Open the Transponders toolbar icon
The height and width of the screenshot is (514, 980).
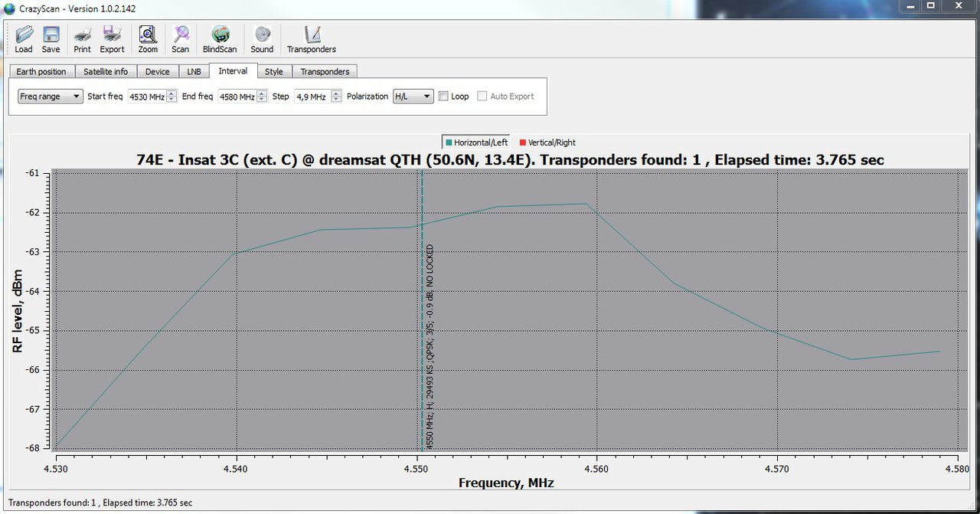pyautogui.click(x=311, y=36)
